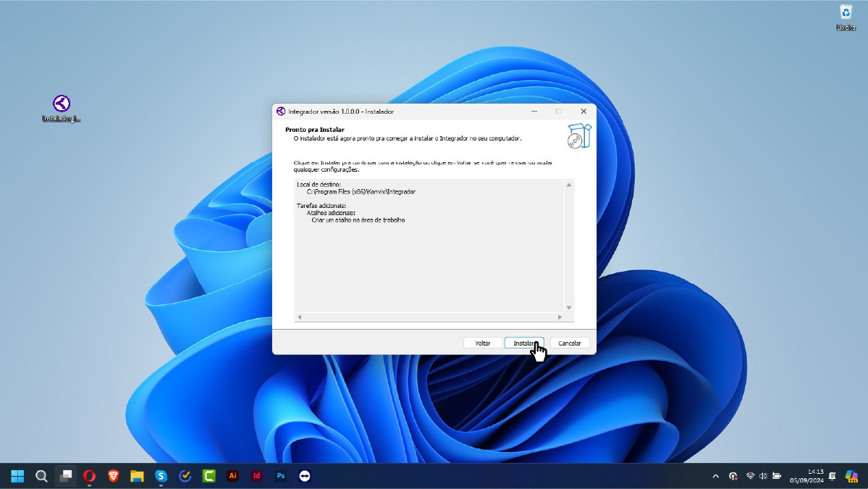Image resolution: width=868 pixels, height=489 pixels.
Task: Open Adobe Illustrator from the taskbar
Action: [232, 476]
